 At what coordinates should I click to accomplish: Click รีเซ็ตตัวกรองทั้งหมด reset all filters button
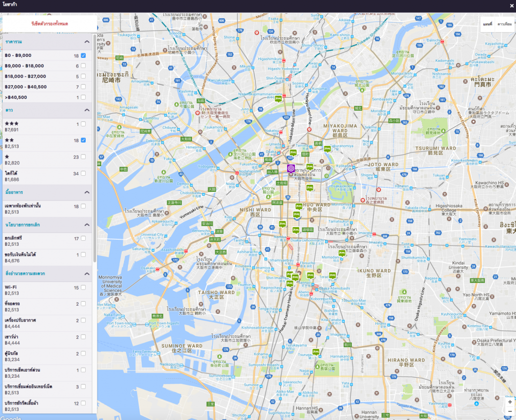[49, 24]
